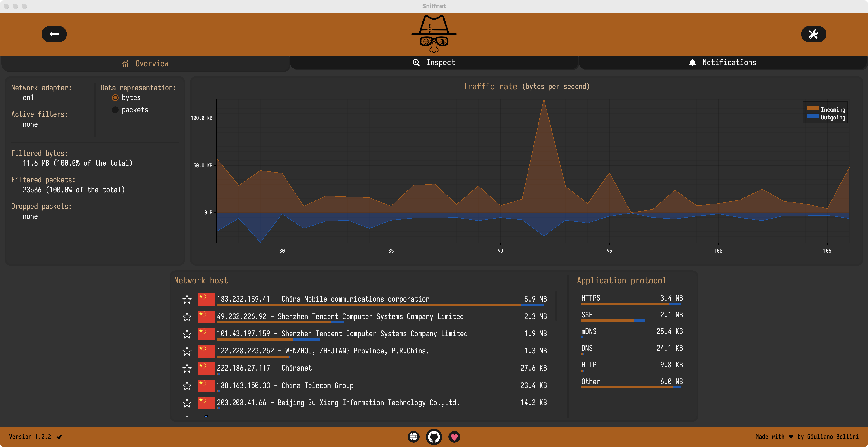Click the Network host heading
The height and width of the screenshot is (447, 868).
[x=201, y=281]
